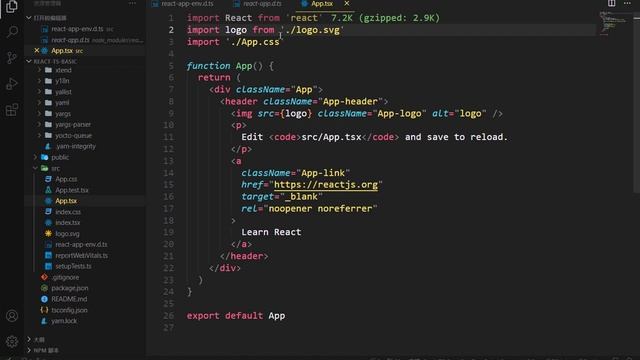Open App.css in the src folder
The image size is (640, 360).
(66, 179)
